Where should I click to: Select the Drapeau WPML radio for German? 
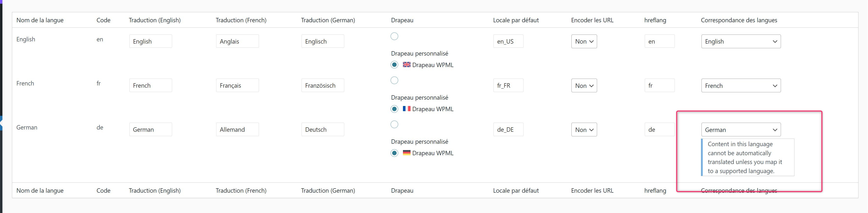pyautogui.click(x=394, y=153)
